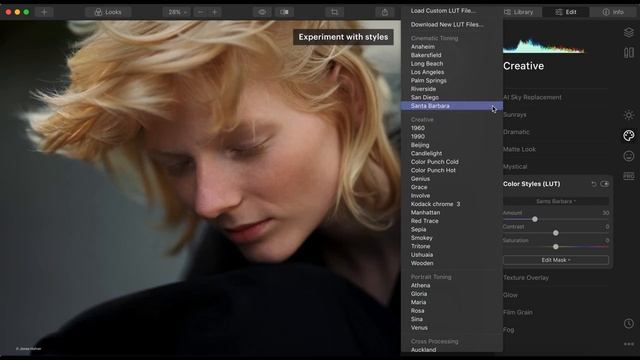Click the share export icon
Screen dimensions: 640x360
[x=384, y=12]
